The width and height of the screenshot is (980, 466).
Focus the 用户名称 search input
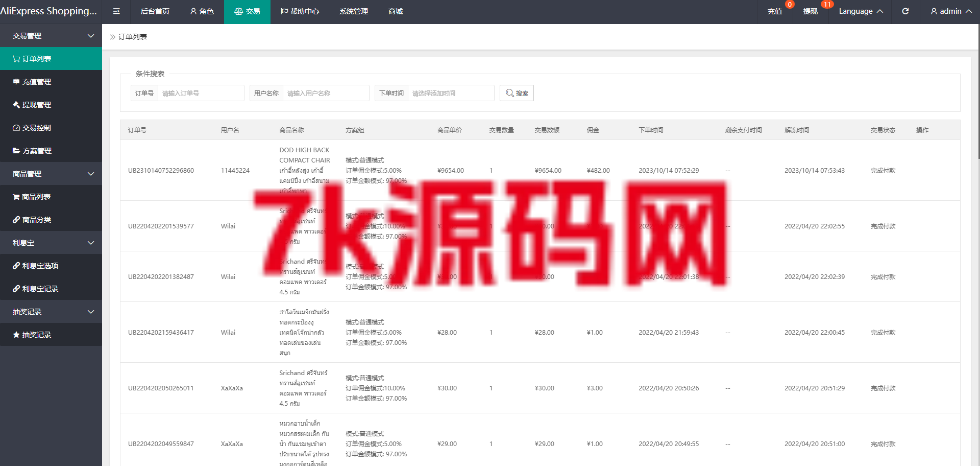click(326, 93)
